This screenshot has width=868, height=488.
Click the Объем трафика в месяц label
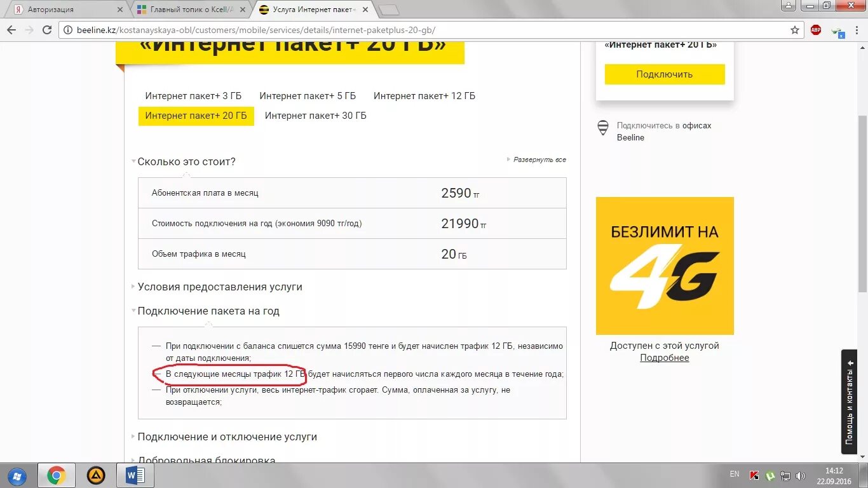click(199, 254)
